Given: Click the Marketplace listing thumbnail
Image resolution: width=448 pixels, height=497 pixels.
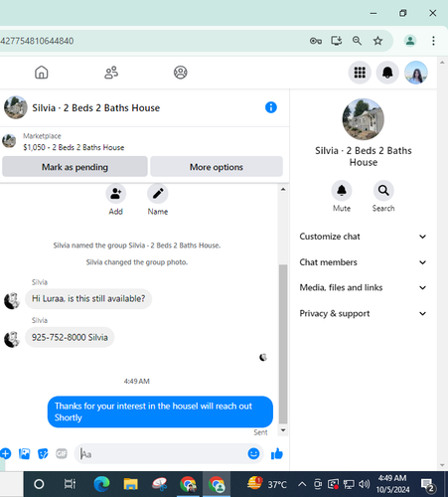Looking at the screenshot, I should click(x=9, y=141).
